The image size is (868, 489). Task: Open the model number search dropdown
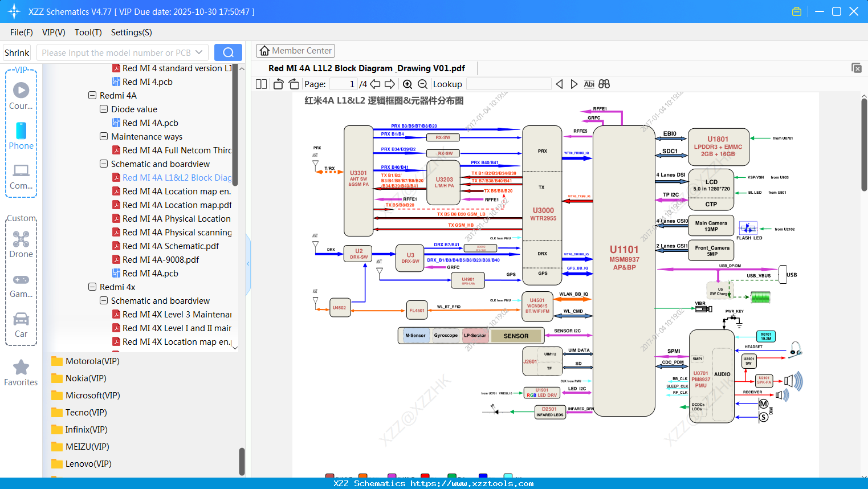[x=199, y=52]
